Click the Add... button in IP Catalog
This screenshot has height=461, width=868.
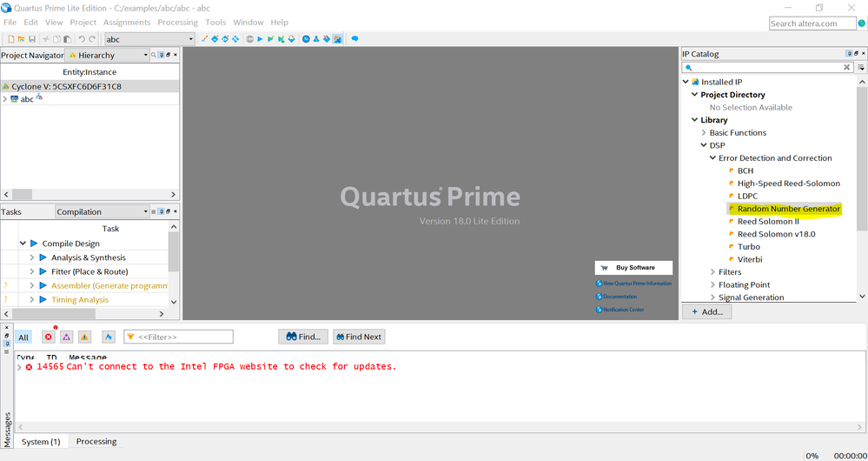[707, 312]
